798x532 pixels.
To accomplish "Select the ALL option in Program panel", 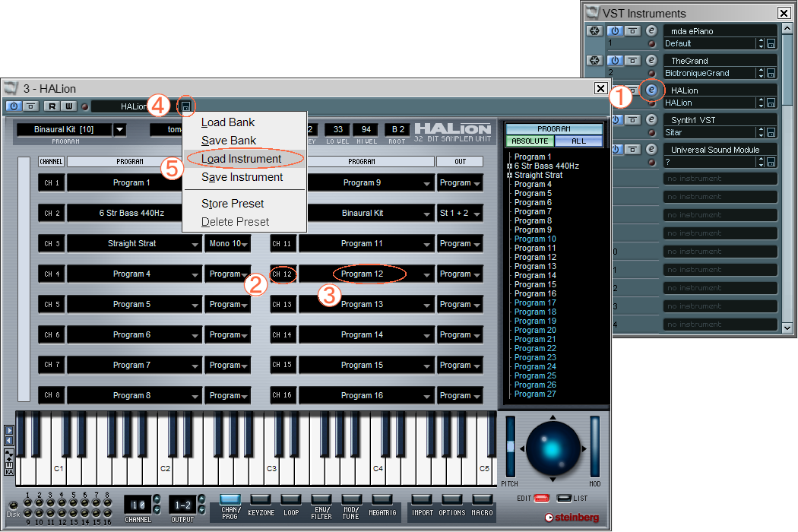I will click(x=578, y=141).
